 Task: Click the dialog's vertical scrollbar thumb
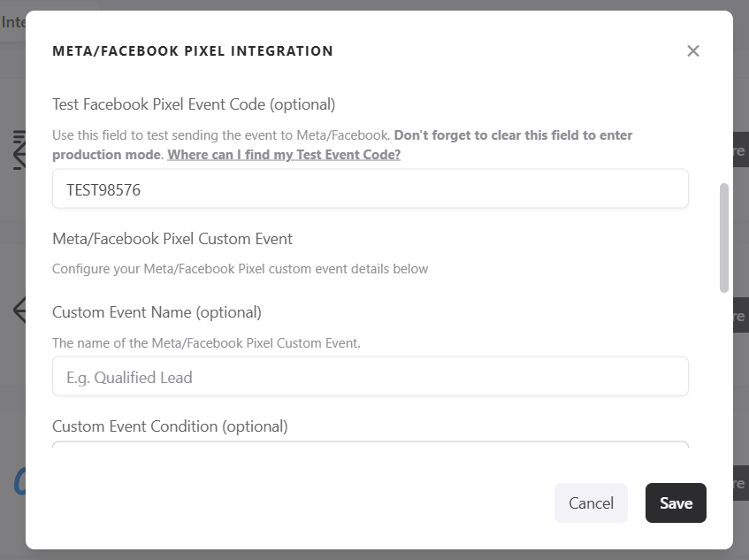pyautogui.click(x=724, y=237)
